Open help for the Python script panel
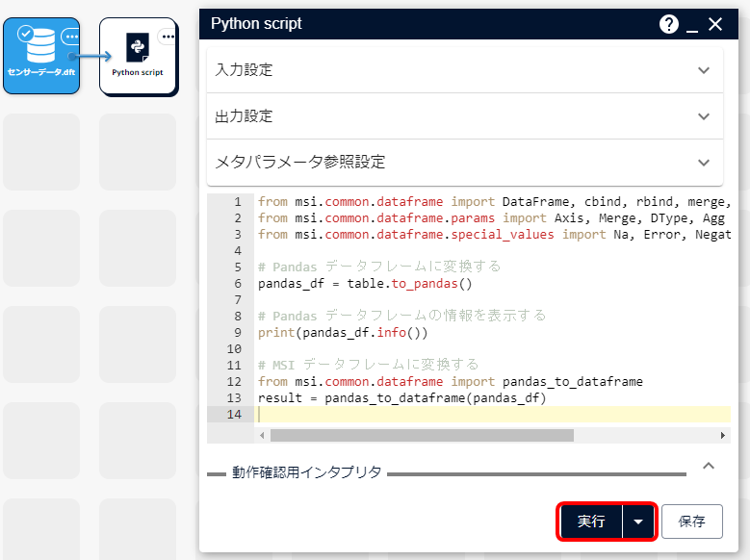The image size is (750, 560). 669,24
